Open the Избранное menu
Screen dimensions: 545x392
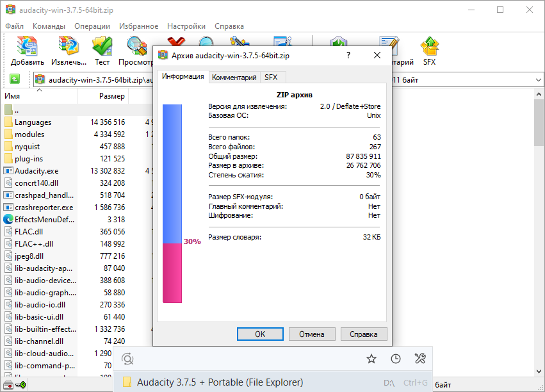tap(139, 26)
